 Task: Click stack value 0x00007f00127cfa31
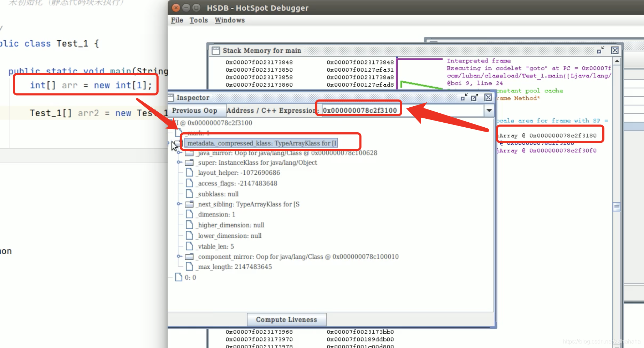pyautogui.click(x=360, y=70)
